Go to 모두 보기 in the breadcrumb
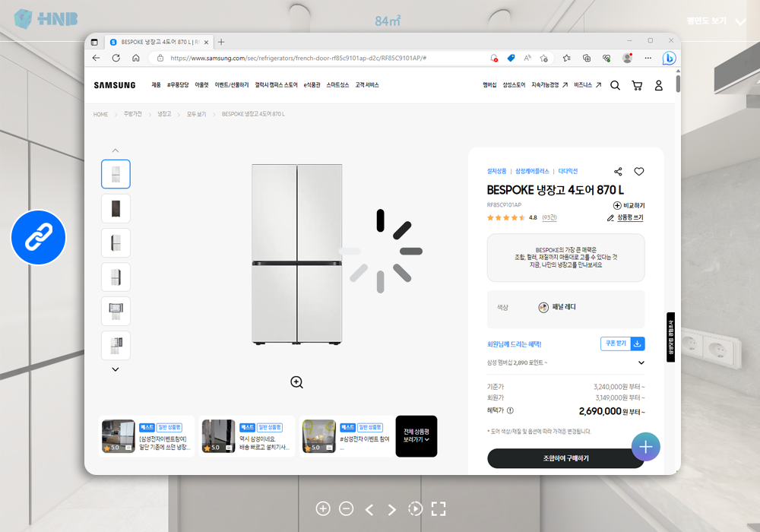The height and width of the screenshot is (532, 760). coord(196,114)
